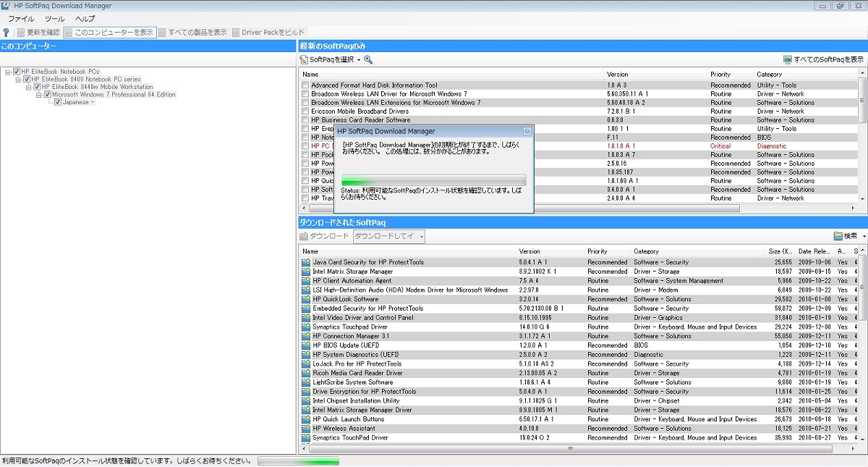The height and width of the screenshot is (467, 868).
Task: Click icon of Intel Video Driver and Control Panel
Action: pos(306,318)
